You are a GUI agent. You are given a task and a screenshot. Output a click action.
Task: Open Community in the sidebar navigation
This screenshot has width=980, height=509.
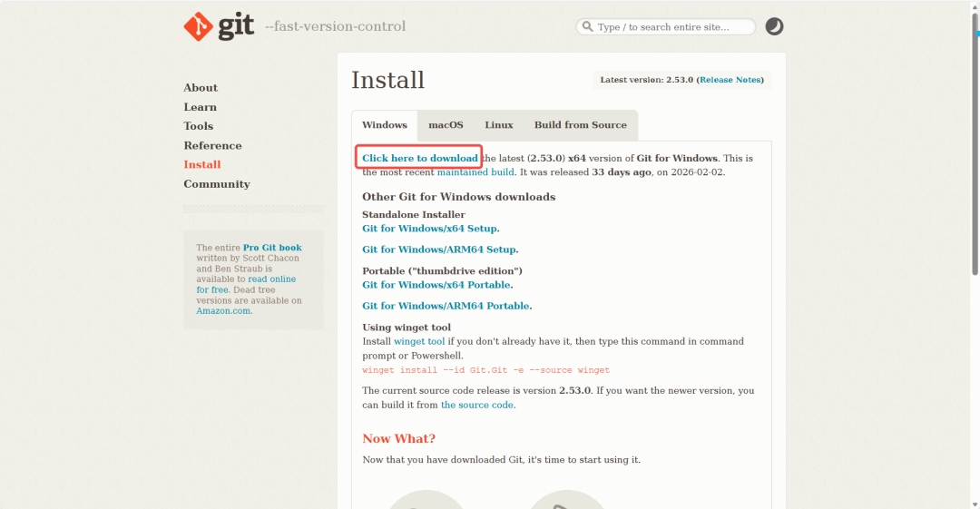[x=217, y=184]
